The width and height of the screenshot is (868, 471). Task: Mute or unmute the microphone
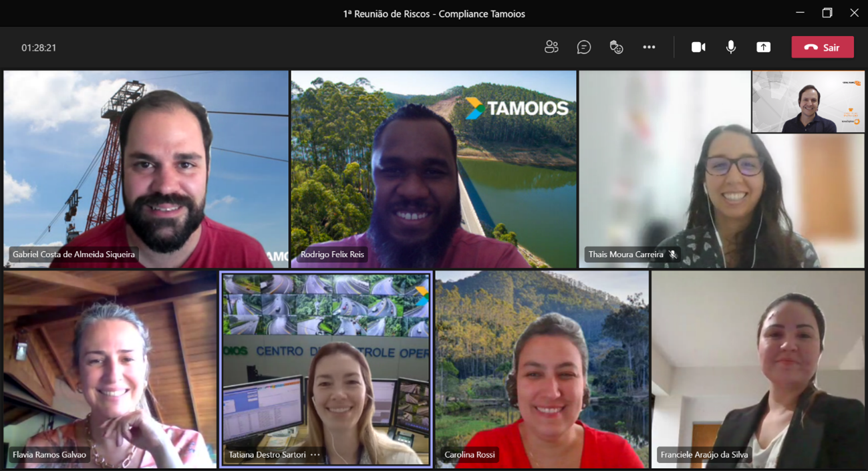[x=731, y=47]
